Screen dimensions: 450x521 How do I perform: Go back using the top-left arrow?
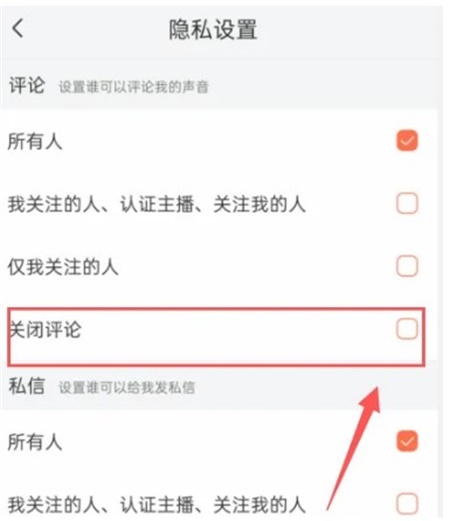[18, 28]
